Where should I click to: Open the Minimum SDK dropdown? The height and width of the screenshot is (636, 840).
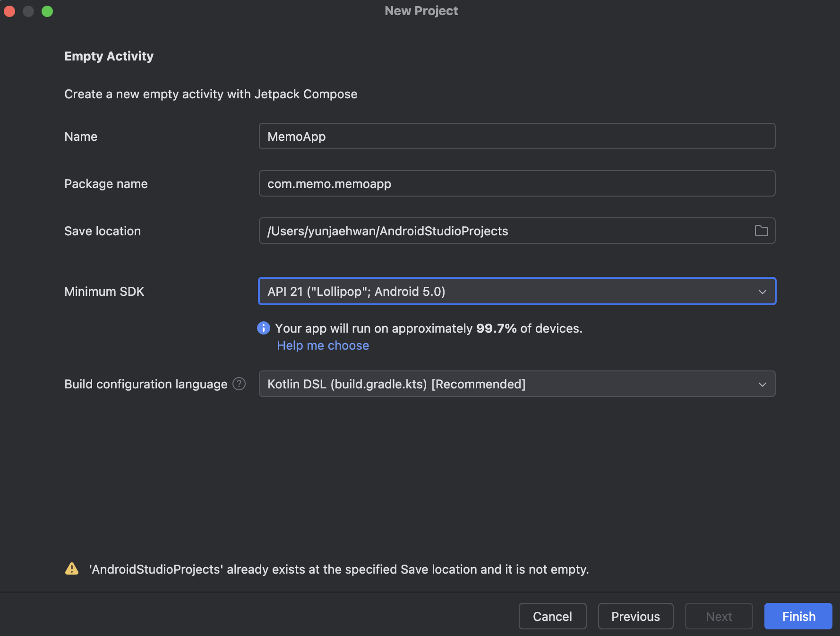[x=517, y=292]
